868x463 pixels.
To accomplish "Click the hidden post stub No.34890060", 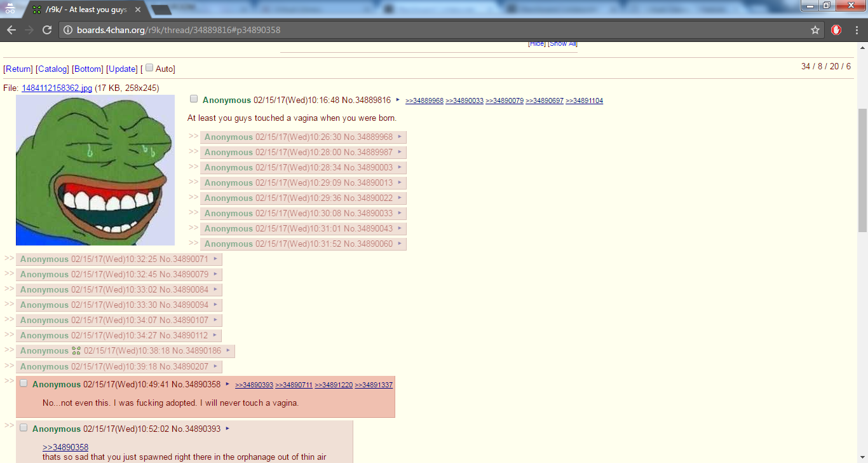I will click(x=303, y=244).
